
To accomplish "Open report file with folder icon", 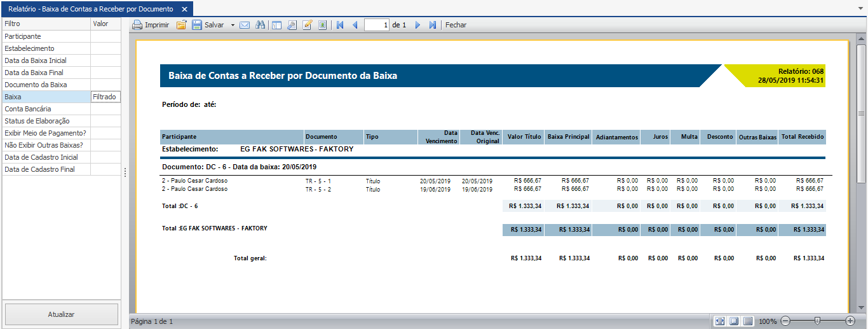I will [181, 25].
